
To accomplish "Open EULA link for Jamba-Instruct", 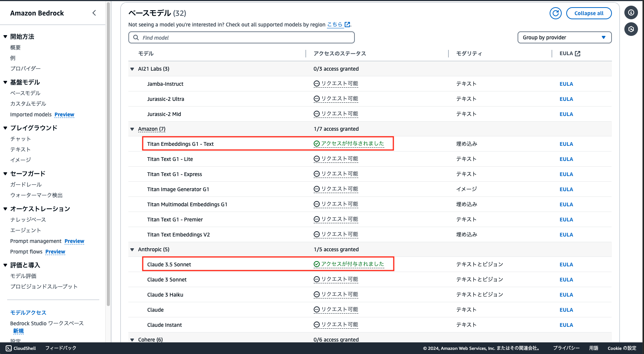I will 566,84.
